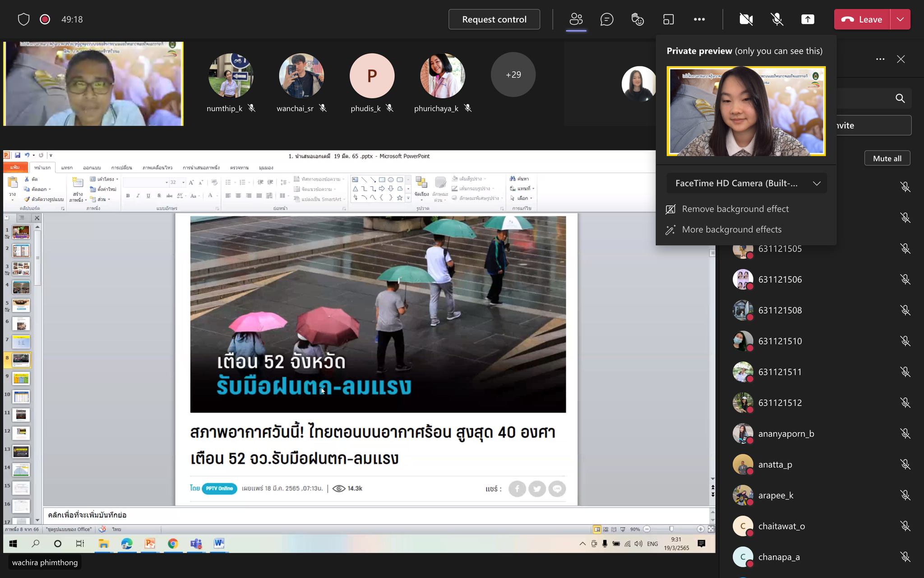Choose More background effects option

tap(731, 229)
